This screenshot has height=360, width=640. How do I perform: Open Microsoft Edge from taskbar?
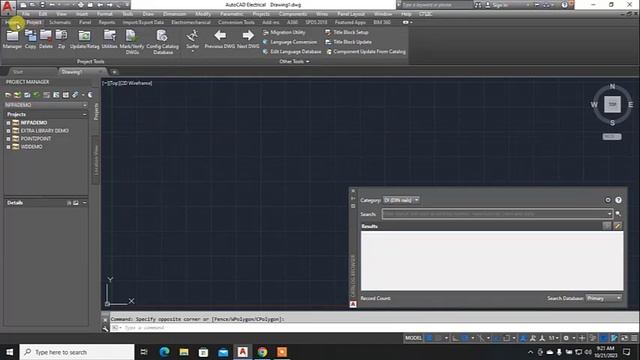point(164,352)
